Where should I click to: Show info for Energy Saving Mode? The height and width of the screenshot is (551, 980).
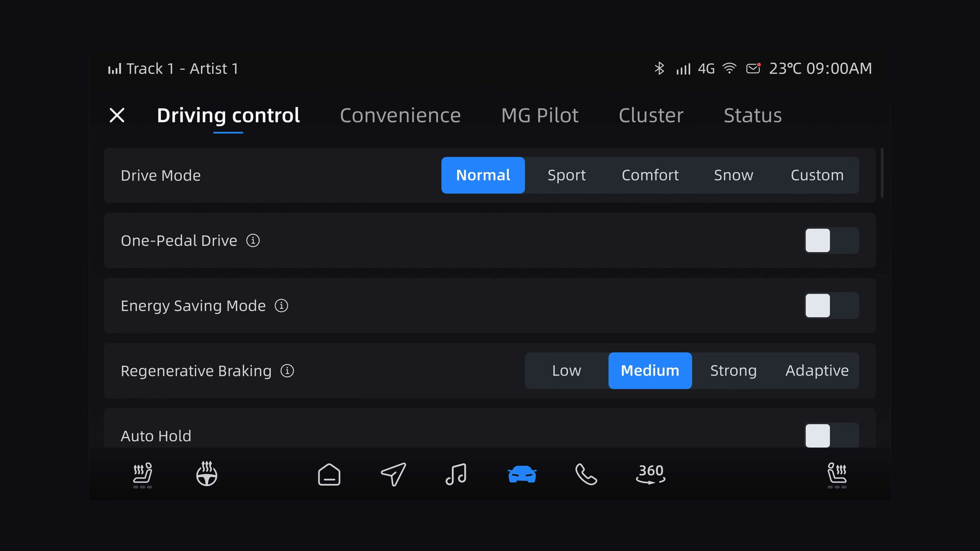(281, 306)
